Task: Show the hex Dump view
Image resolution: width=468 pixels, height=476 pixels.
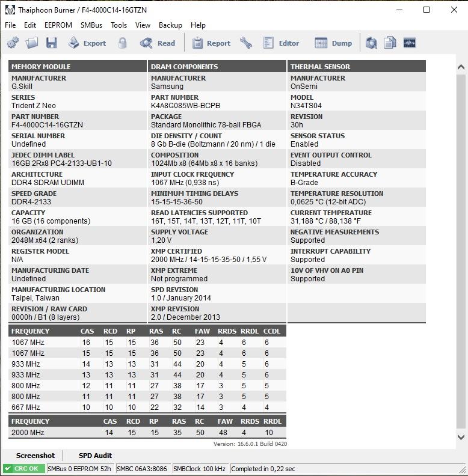Action: [333, 43]
